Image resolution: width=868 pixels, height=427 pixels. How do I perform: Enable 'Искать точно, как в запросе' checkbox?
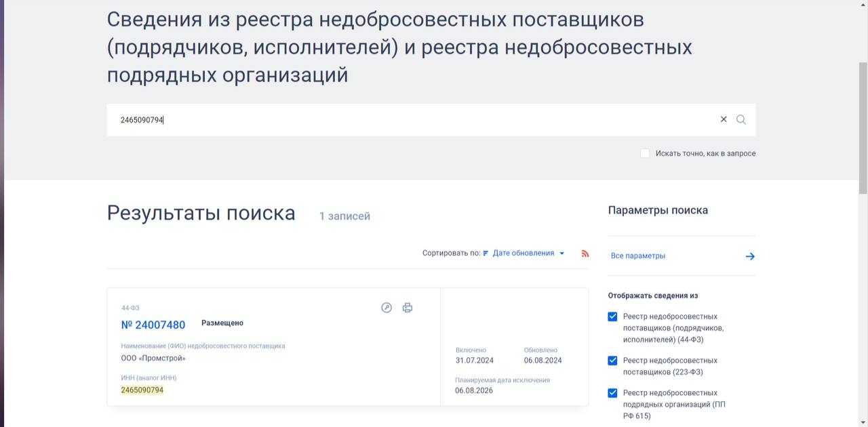(x=645, y=153)
